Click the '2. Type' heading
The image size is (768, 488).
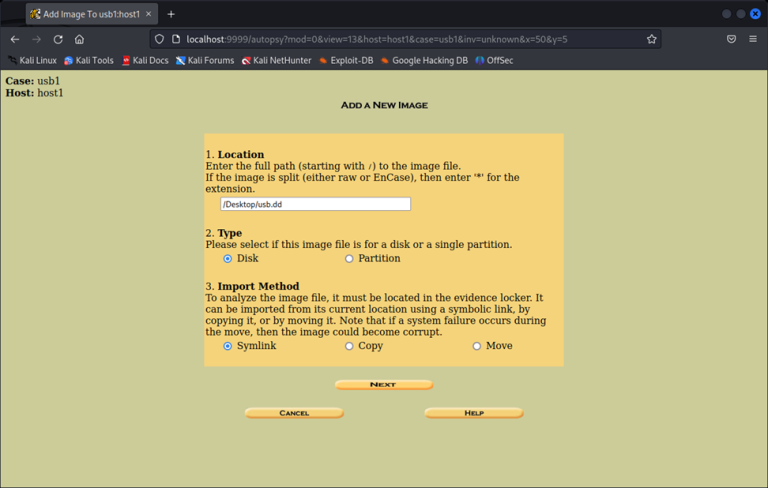223,233
